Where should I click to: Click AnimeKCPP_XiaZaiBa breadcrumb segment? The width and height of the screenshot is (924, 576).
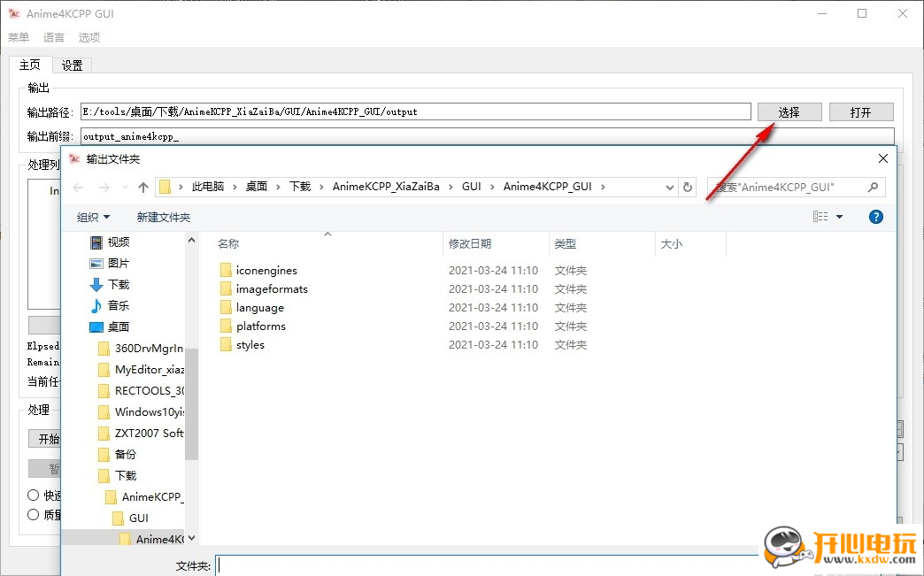pyautogui.click(x=386, y=187)
